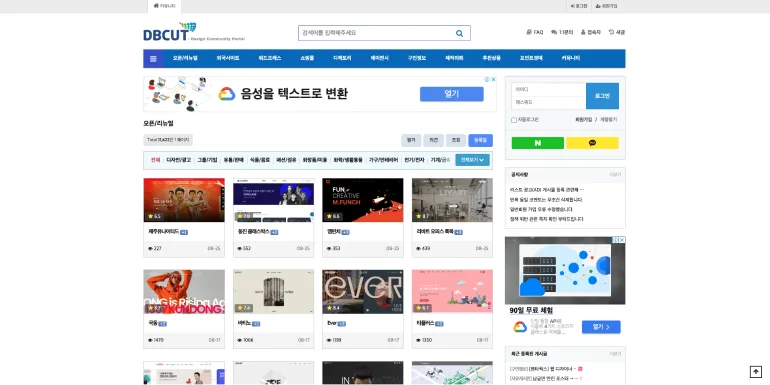770x385 pixels.
Task: Focus the 아이디 input field
Action: tap(549, 89)
